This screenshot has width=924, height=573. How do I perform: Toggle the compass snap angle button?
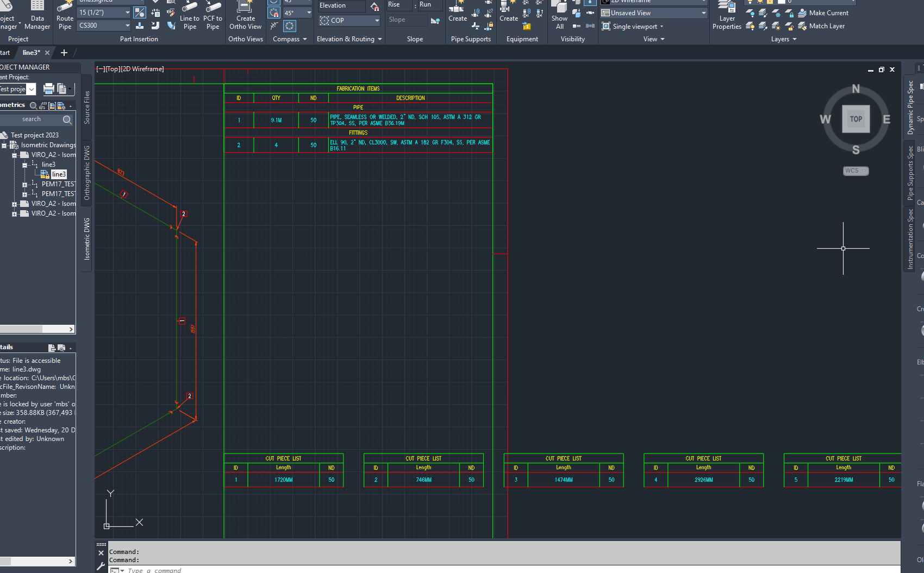(274, 12)
